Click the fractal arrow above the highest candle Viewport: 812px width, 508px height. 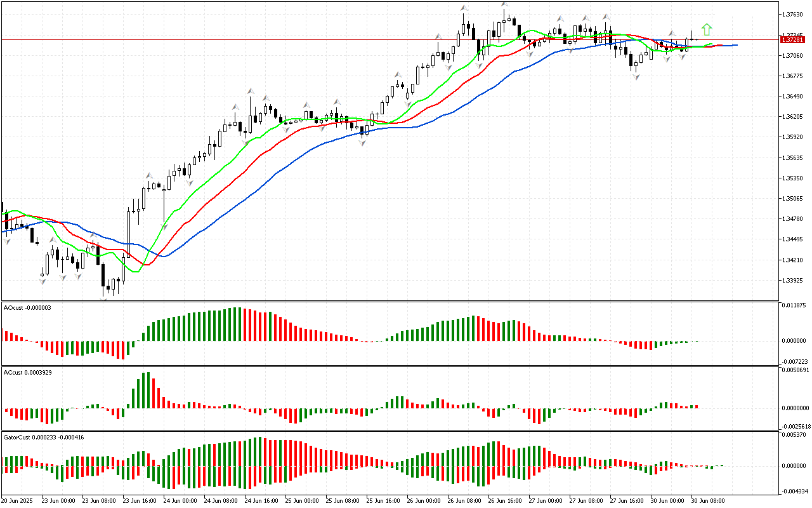(x=505, y=4)
